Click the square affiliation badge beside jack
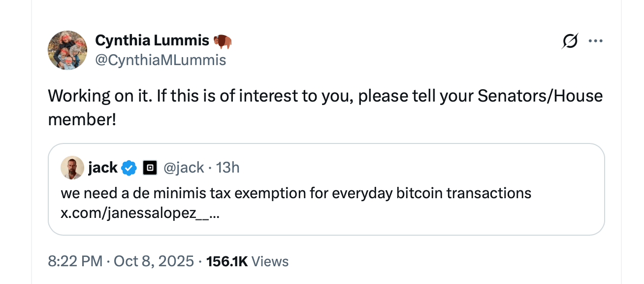 (x=150, y=168)
